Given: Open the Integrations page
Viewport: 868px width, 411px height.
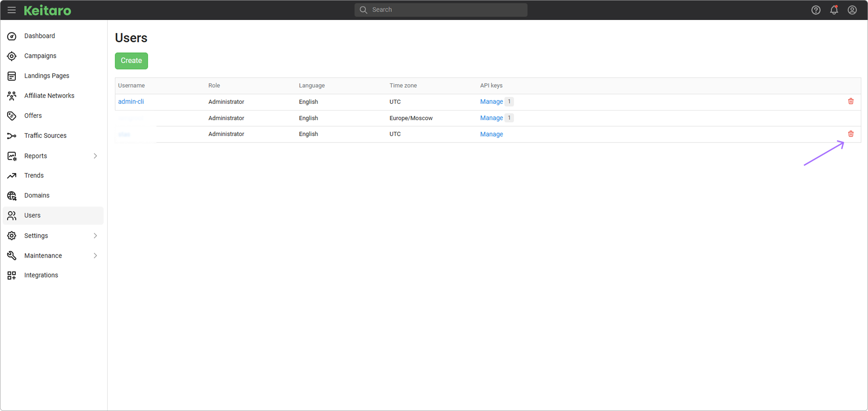Looking at the screenshot, I should click(x=41, y=275).
